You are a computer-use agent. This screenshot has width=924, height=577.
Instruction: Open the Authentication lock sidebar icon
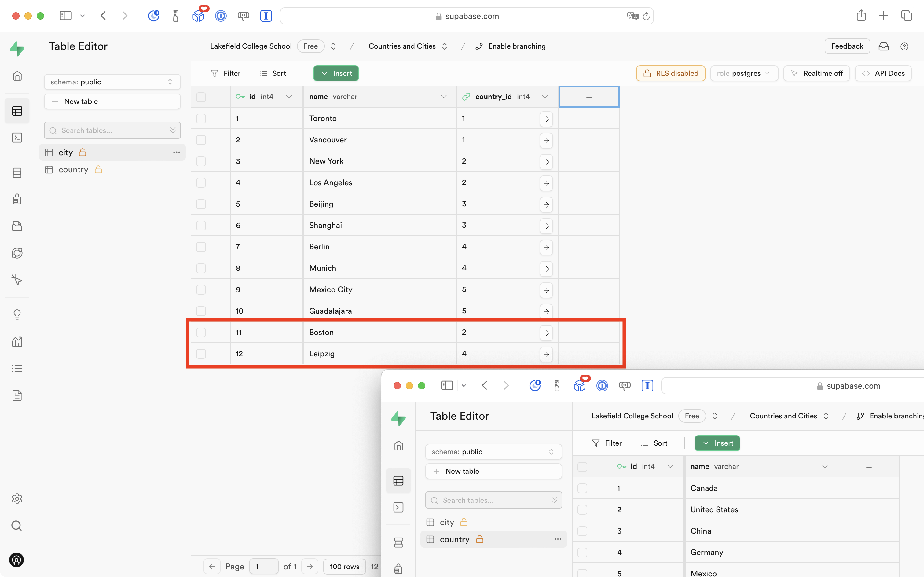[x=17, y=199]
